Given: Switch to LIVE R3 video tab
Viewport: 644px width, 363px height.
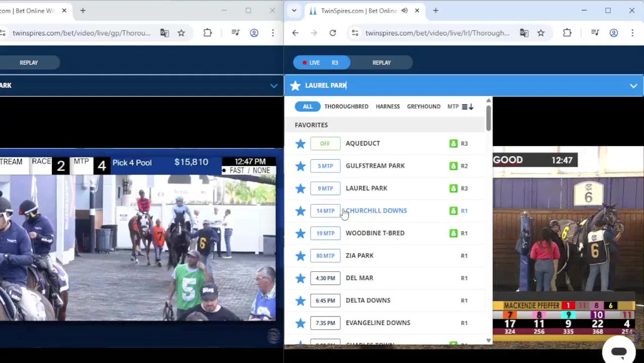Looking at the screenshot, I should (321, 63).
